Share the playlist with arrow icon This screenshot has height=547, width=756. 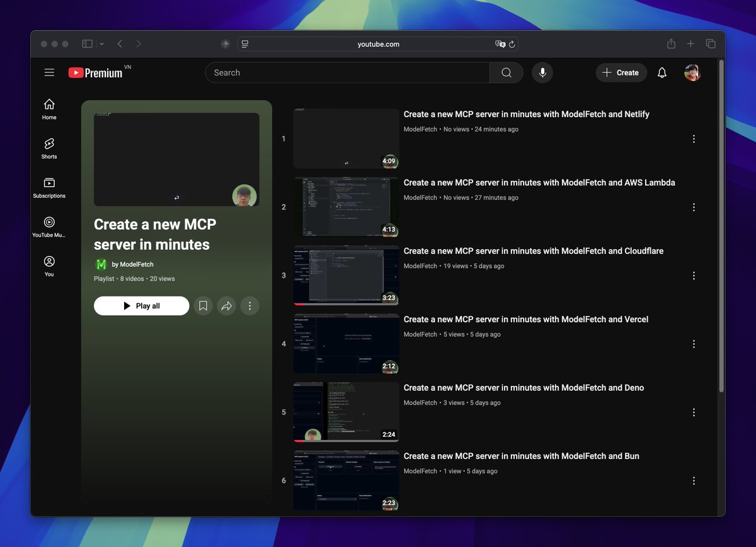[226, 306]
